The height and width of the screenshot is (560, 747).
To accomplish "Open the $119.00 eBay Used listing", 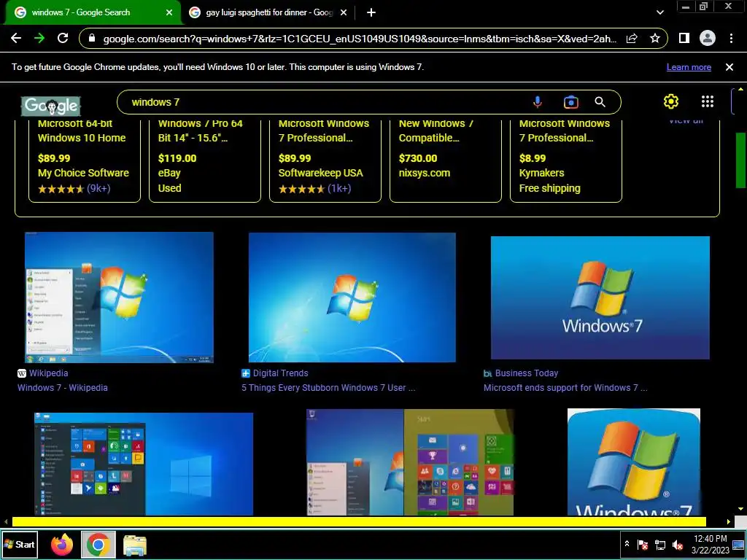I will (205, 160).
